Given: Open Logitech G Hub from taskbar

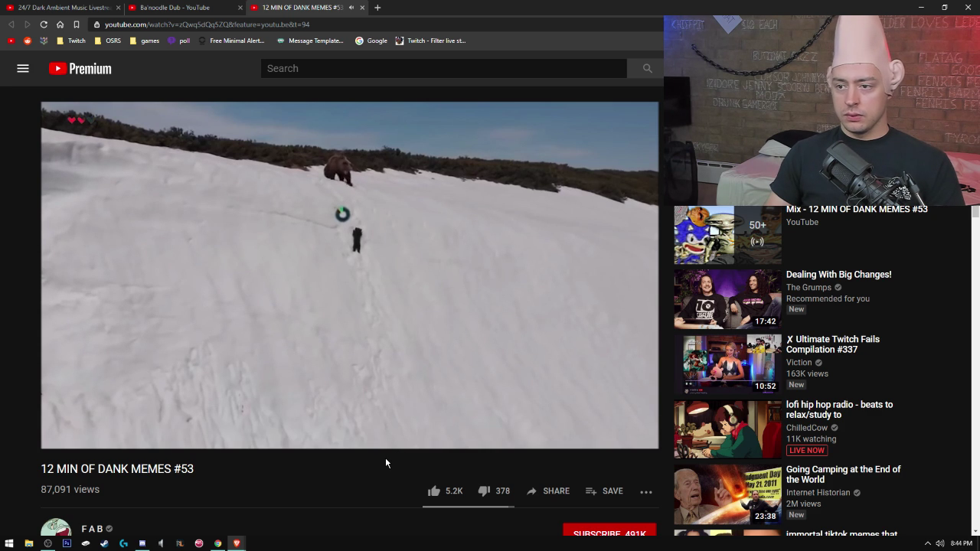Looking at the screenshot, I should pyautogui.click(x=123, y=543).
